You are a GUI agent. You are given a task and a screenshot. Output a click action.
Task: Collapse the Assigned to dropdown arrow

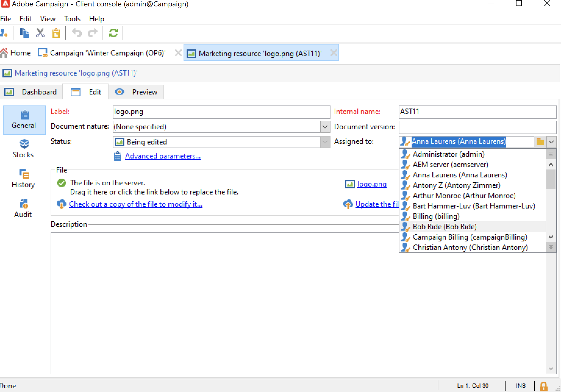[x=551, y=142]
